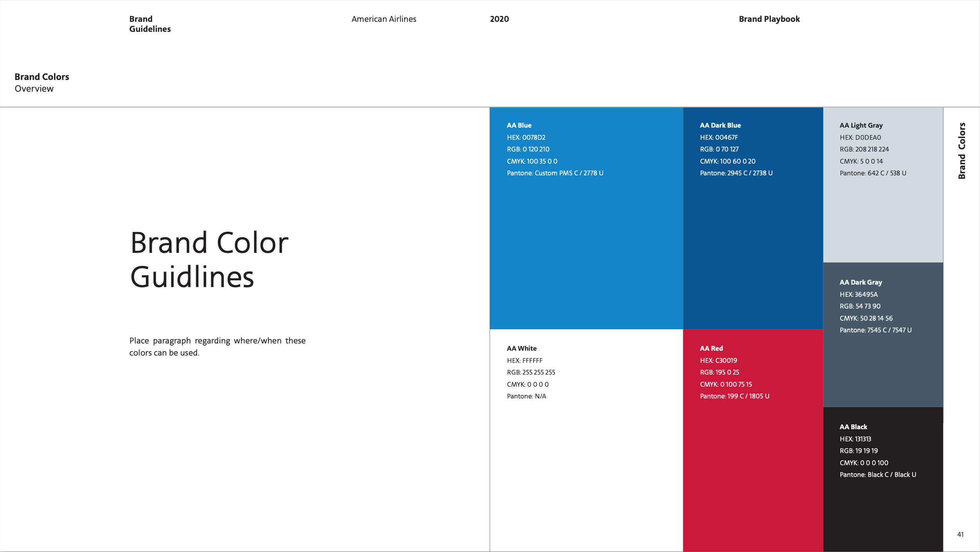Click the Brand Color Guidlines heading
980x552 pixels.
click(x=209, y=260)
